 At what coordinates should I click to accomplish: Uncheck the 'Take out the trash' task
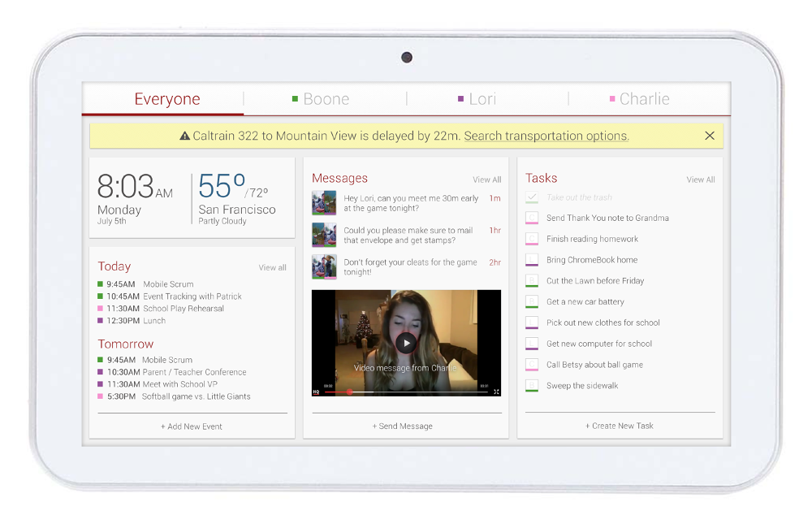click(x=532, y=197)
